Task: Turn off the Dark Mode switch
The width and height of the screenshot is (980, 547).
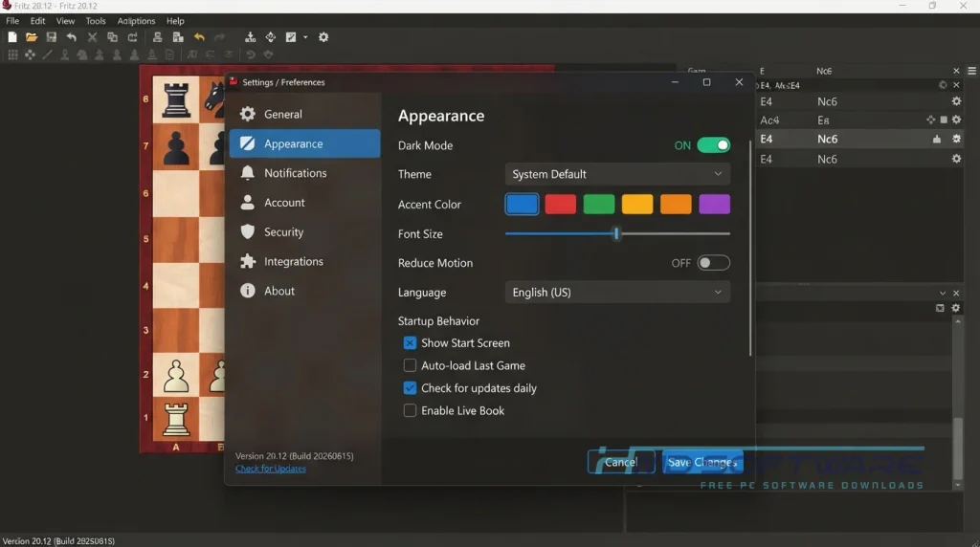Action: (713, 145)
